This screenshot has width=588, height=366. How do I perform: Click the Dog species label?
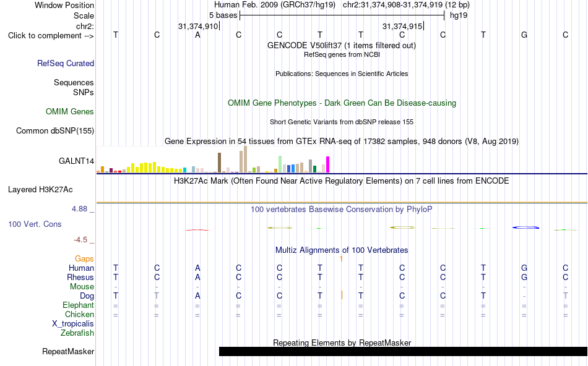(x=87, y=296)
